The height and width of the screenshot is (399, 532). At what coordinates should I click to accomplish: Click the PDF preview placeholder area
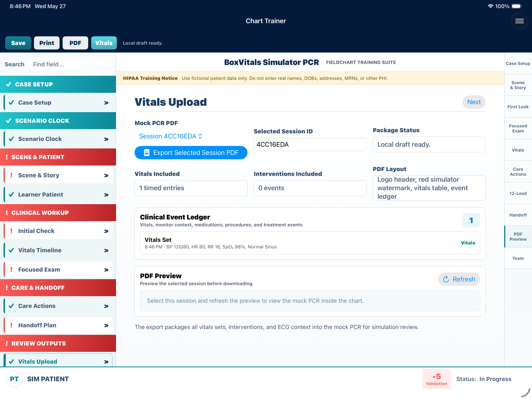310,301
